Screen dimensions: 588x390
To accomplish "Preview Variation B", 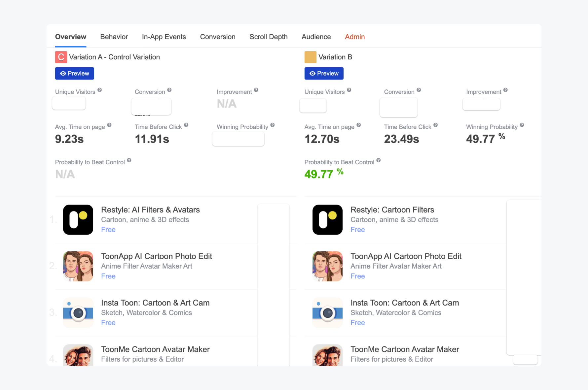I will [324, 74].
